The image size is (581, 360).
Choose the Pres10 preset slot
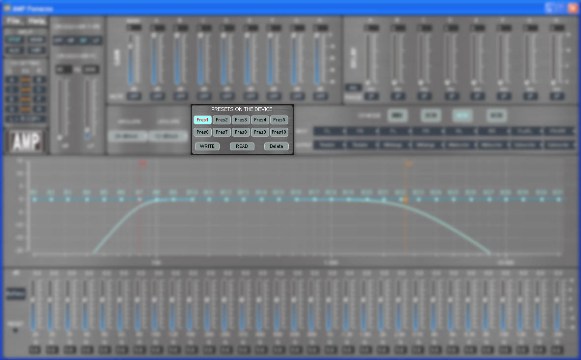279,132
